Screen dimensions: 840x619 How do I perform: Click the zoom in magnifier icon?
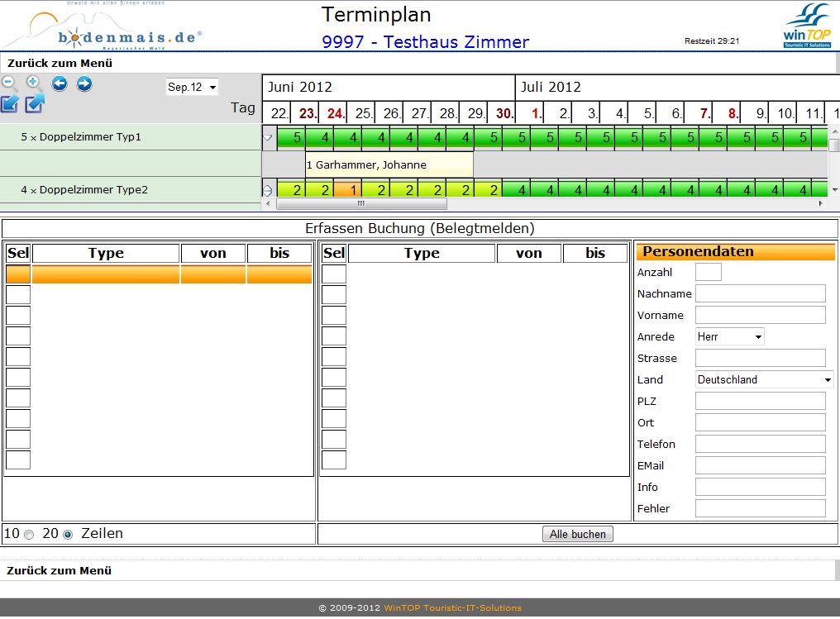click(x=34, y=83)
